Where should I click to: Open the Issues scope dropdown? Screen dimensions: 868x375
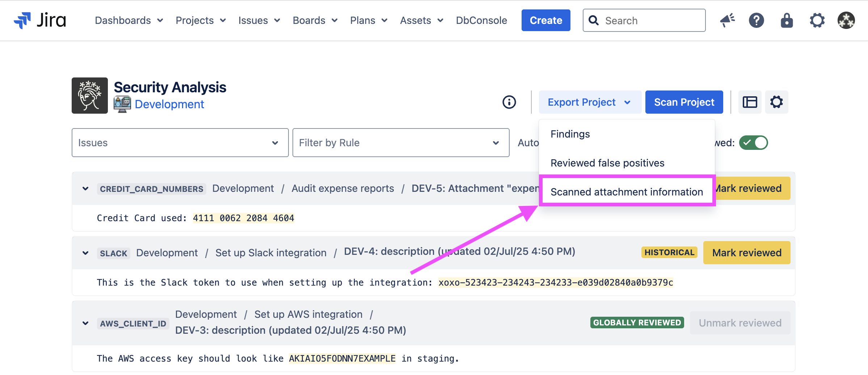tap(180, 143)
